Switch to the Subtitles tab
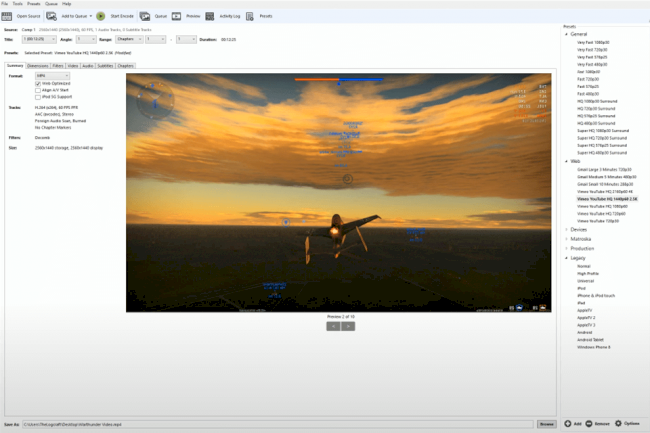 pyautogui.click(x=105, y=66)
